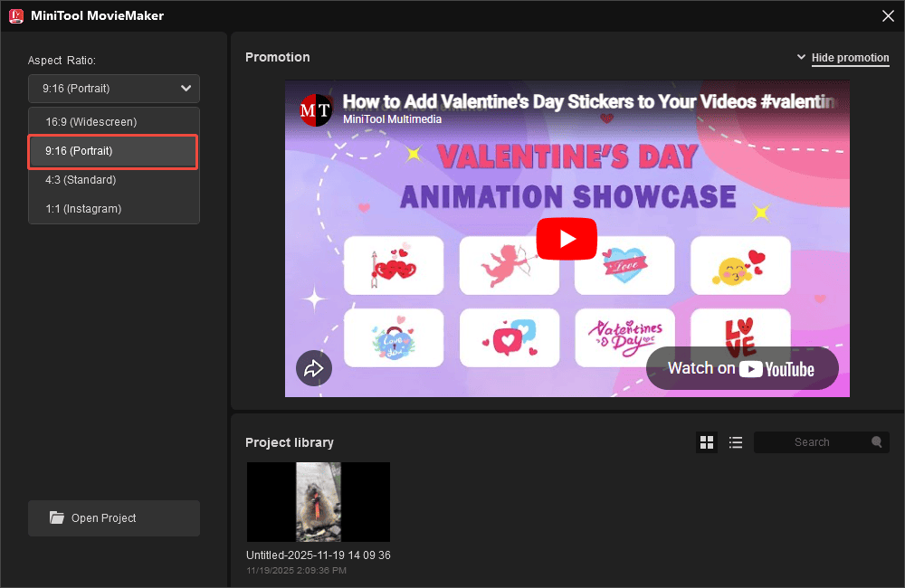Image resolution: width=905 pixels, height=588 pixels.
Task: Choose 16:9 (Widescreen) from the list
Action: coord(113,121)
